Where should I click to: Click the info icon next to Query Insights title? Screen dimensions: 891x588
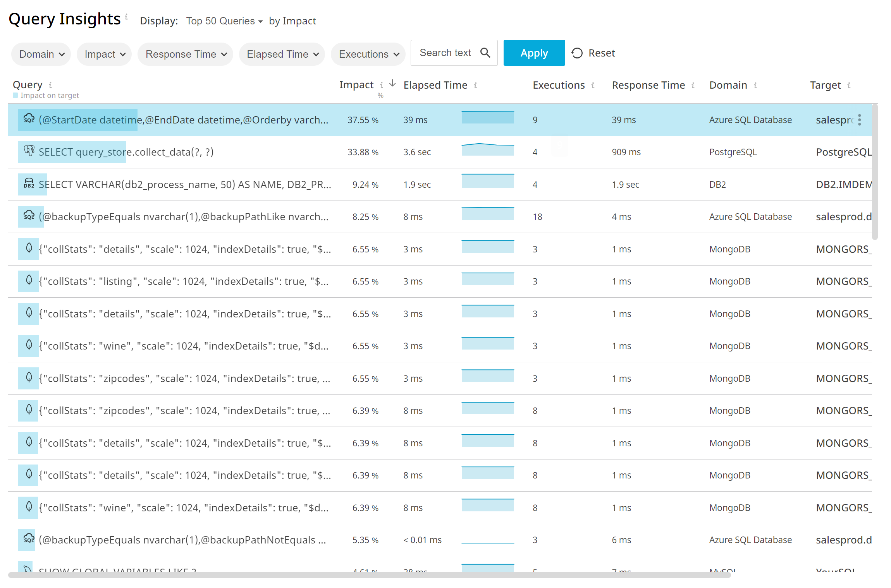(x=126, y=16)
